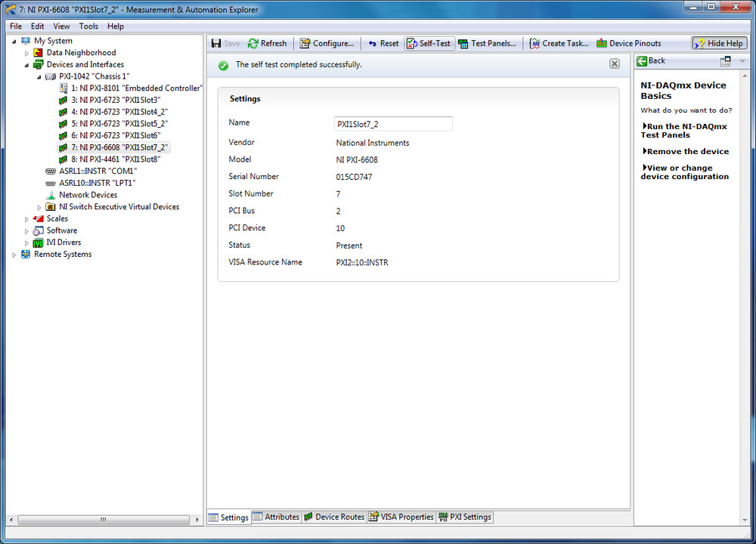Click the help pane window layout icon

pos(725,60)
